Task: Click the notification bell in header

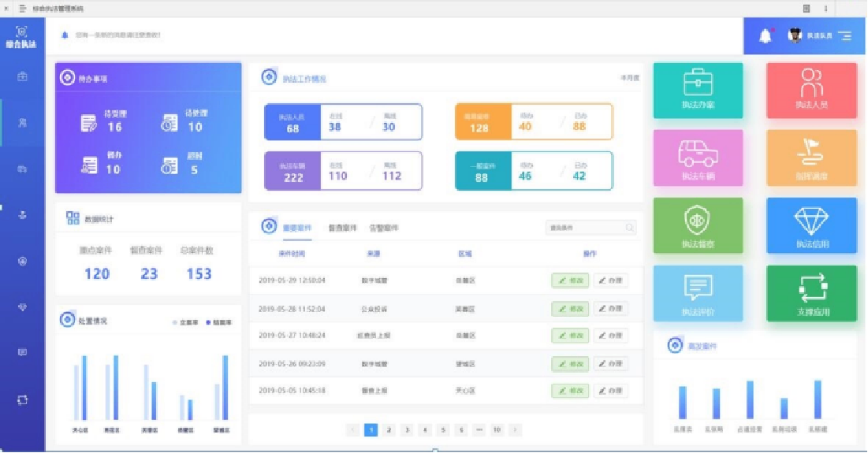Action: point(765,36)
